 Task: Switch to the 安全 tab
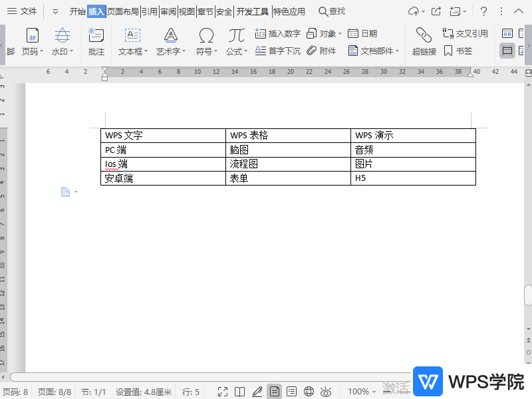pyautogui.click(x=224, y=12)
